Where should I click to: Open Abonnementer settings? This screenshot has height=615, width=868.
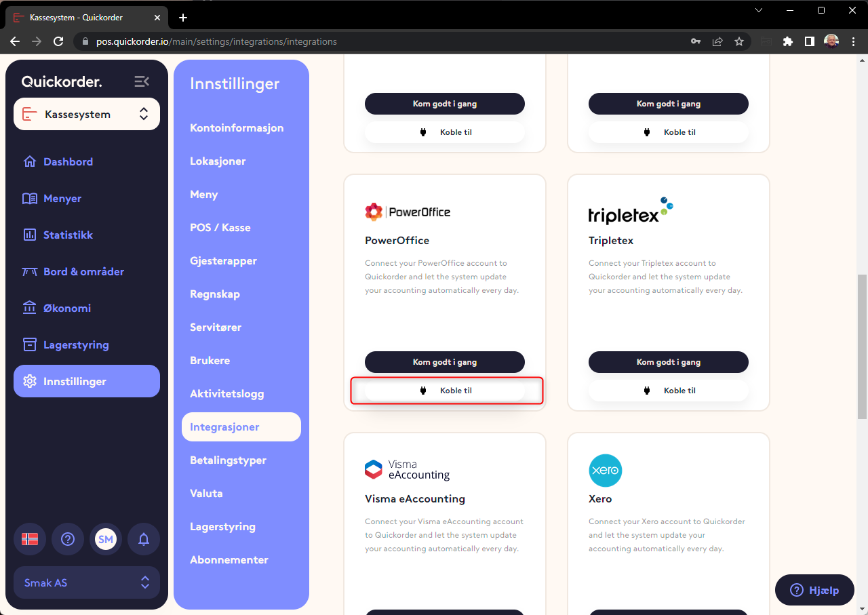pos(229,559)
